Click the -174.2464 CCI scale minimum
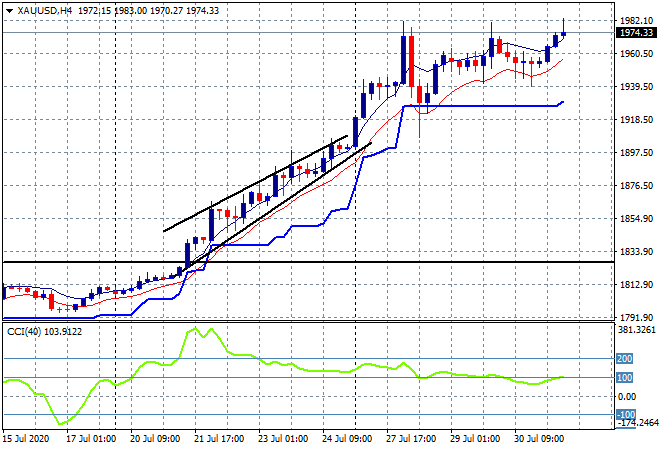This screenshot has height=450, width=660. pyautogui.click(x=637, y=423)
